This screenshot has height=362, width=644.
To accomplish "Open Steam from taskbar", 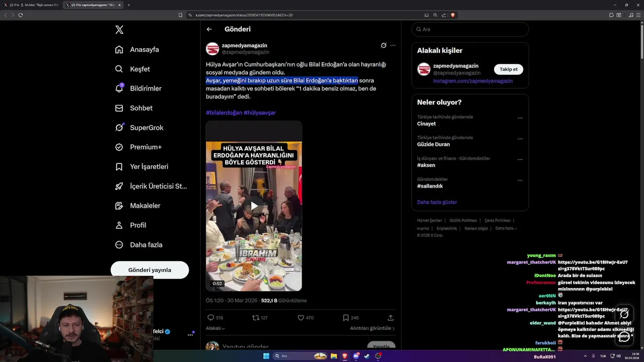I will (367, 356).
